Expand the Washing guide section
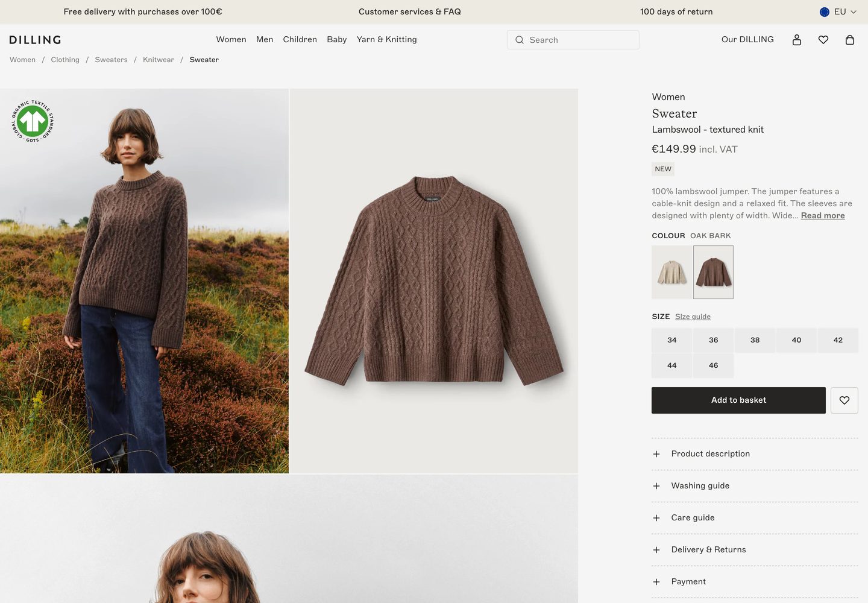Viewport: 868px width, 603px height. point(755,486)
